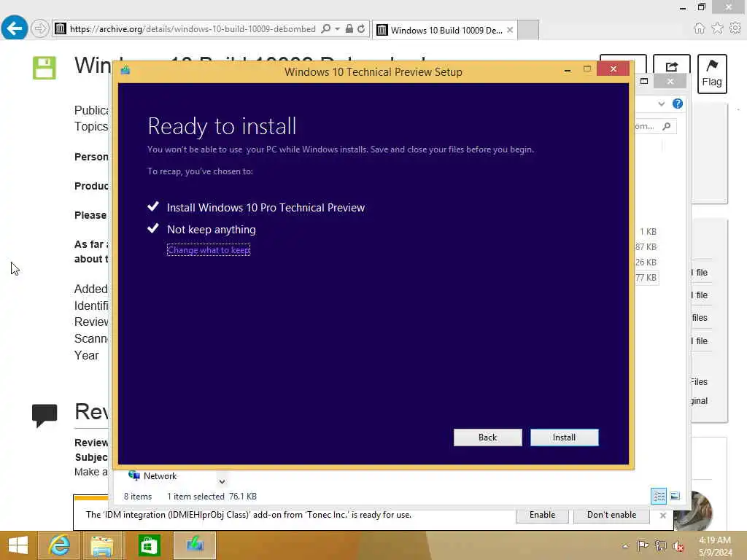Click the browser forward arrow
Image resolution: width=747 pixels, height=560 pixels.
click(x=40, y=28)
